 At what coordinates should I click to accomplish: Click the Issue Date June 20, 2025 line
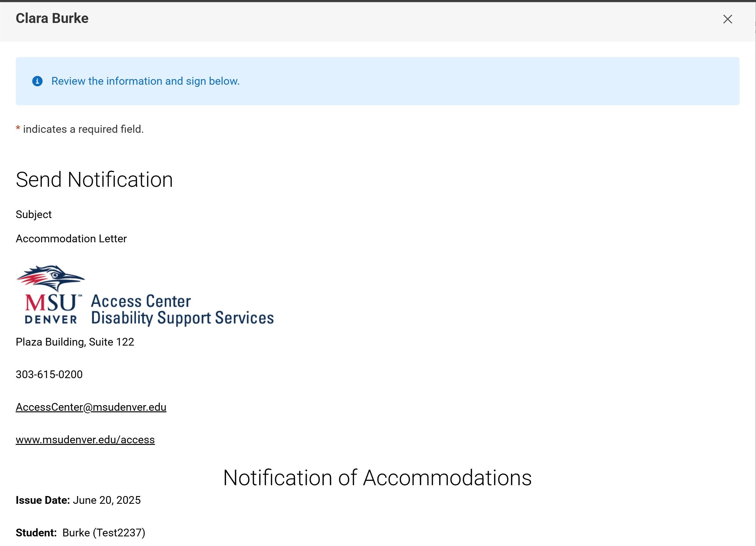(x=78, y=500)
